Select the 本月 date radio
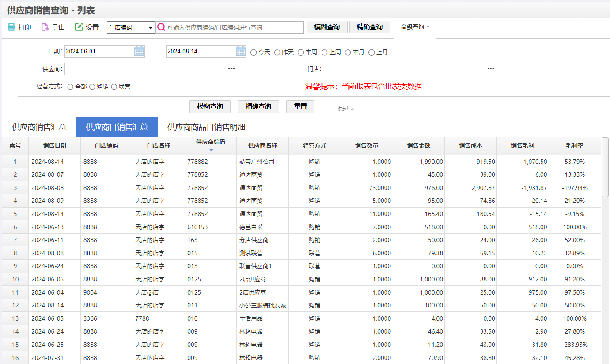 348,52
